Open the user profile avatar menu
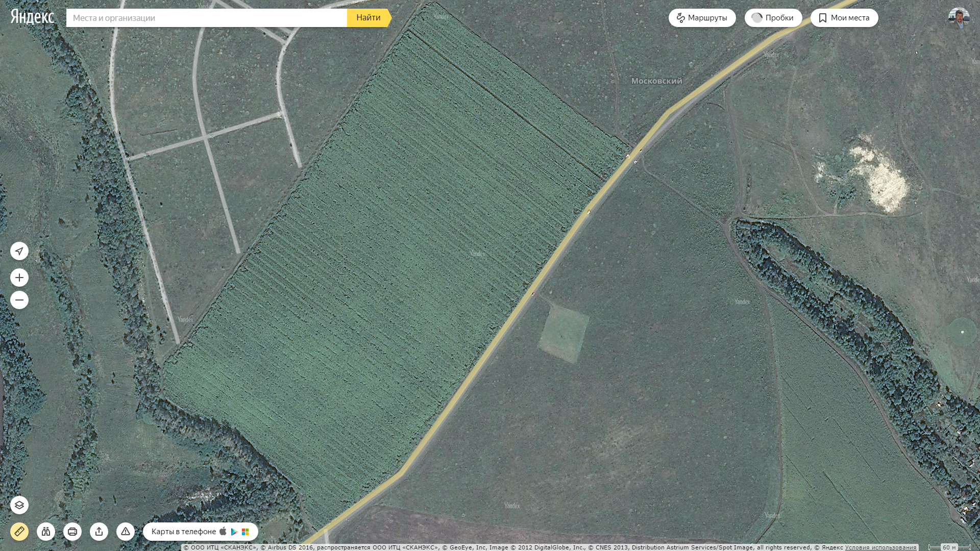Image resolution: width=980 pixels, height=551 pixels. 959,18
